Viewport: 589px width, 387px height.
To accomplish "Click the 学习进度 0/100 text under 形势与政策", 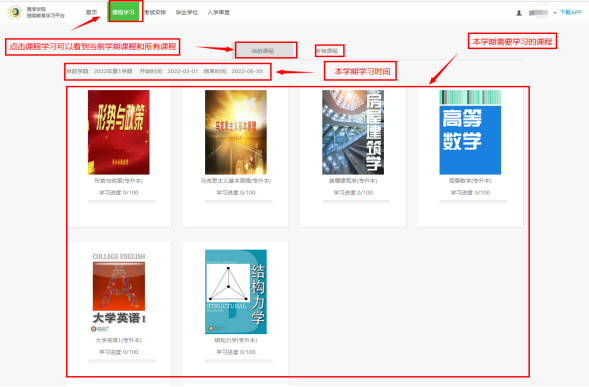I will [119, 192].
